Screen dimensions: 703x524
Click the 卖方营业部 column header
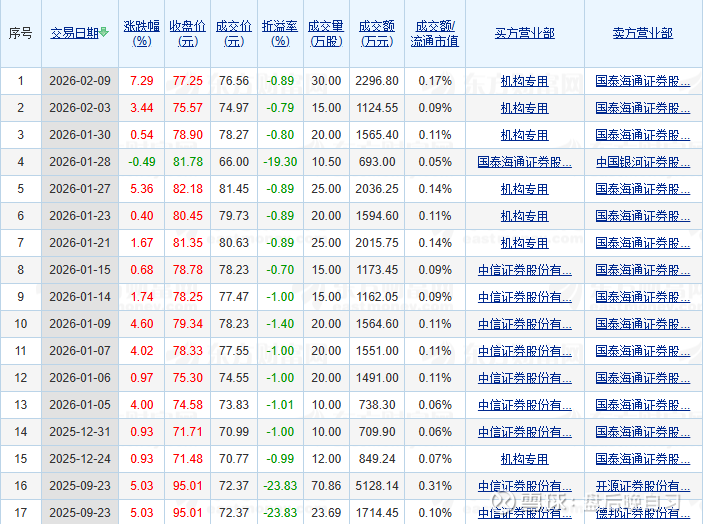642,33
